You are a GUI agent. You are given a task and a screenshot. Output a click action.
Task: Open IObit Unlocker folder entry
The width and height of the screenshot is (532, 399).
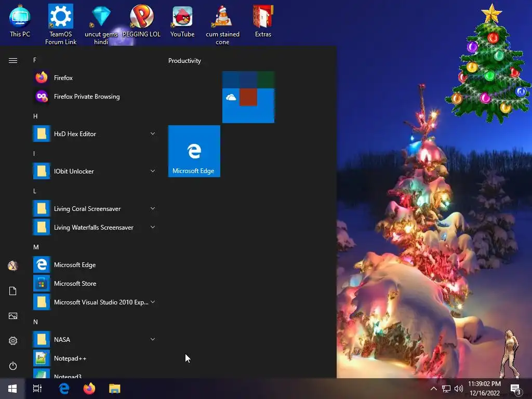tap(95, 171)
